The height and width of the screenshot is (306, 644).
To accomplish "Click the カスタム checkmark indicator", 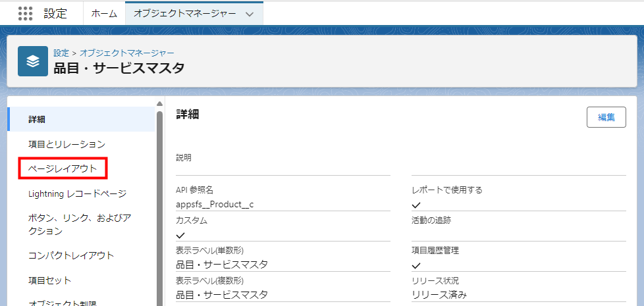I will pos(180,235).
